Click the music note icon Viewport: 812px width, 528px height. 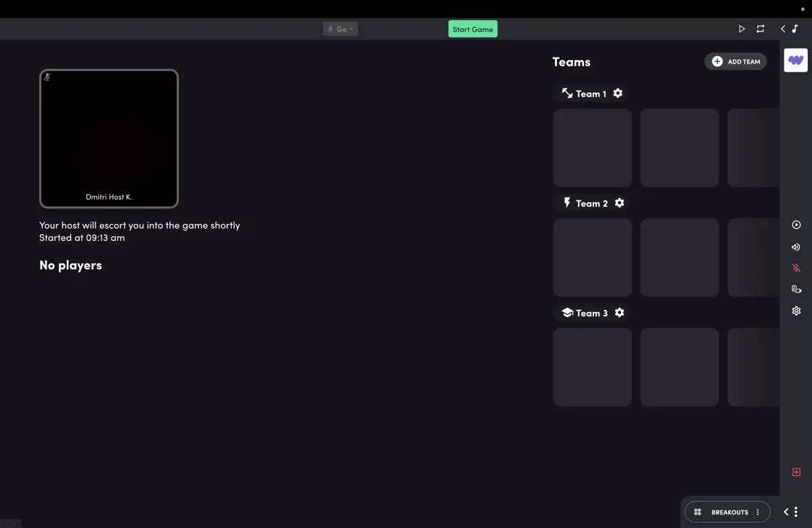795,29
